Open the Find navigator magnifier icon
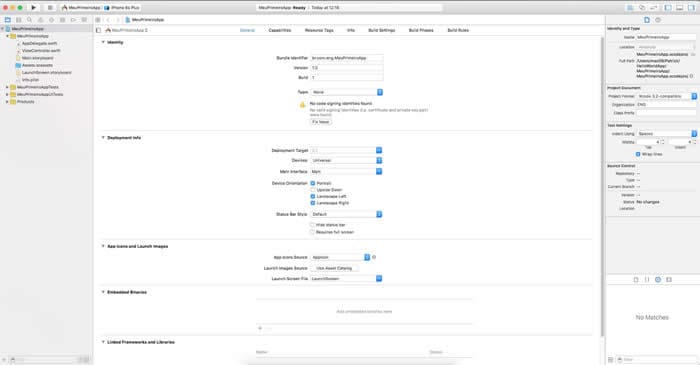Viewport: 700px width, 365px height. coord(29,20)
